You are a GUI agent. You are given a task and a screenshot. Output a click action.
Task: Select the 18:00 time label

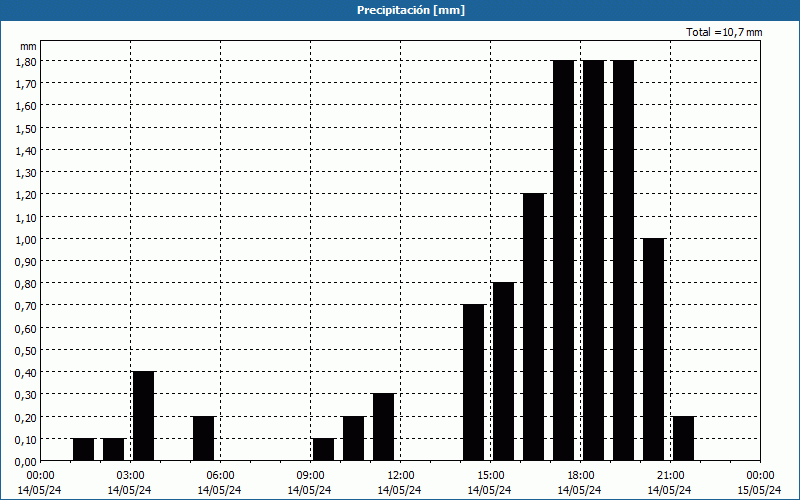click(580, 476)
